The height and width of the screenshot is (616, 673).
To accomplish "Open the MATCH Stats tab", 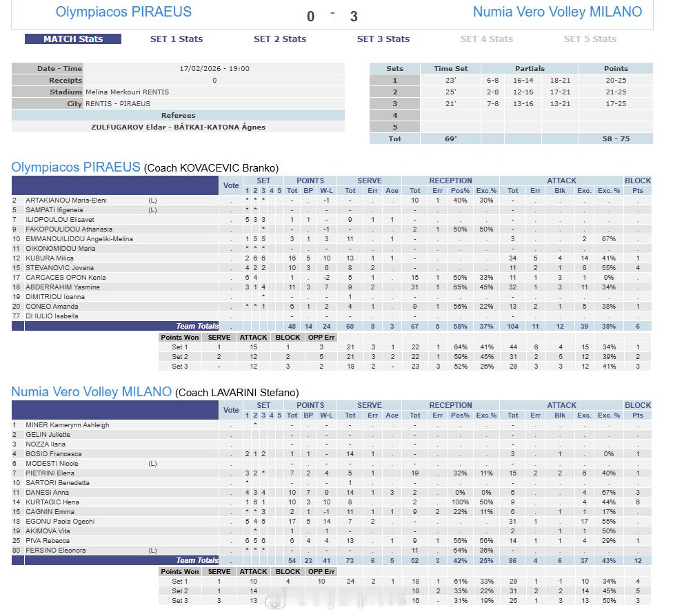I will pos(73,39).
